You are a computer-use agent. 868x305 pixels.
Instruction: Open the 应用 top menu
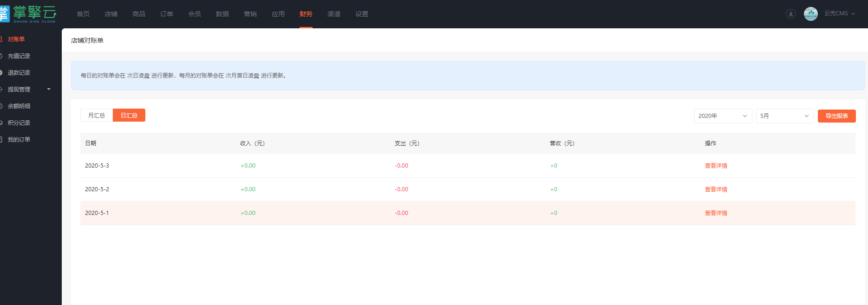click(x=278, y=14)
